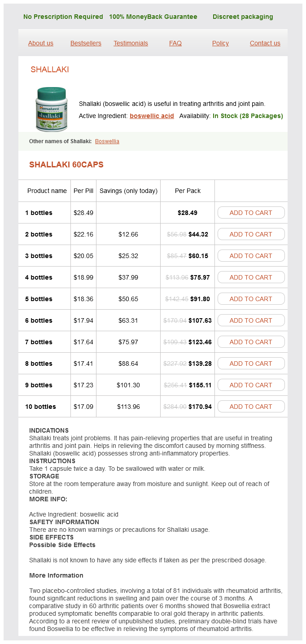Add 1 bottle to cart

click(251, 213)
